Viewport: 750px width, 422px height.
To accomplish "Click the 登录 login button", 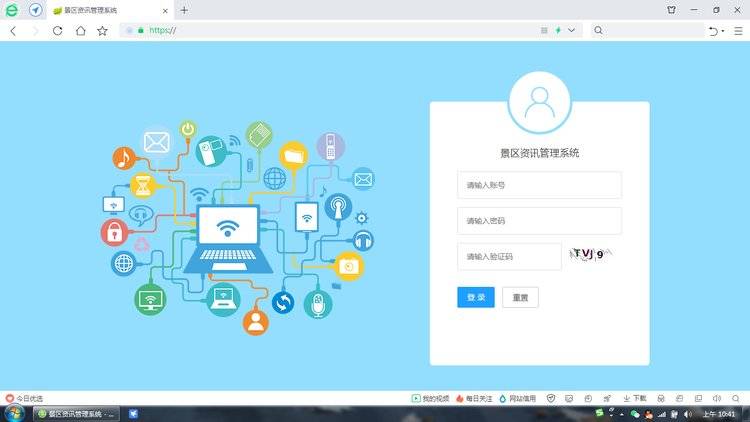I will pyautogui.click(x=475, y=297).
